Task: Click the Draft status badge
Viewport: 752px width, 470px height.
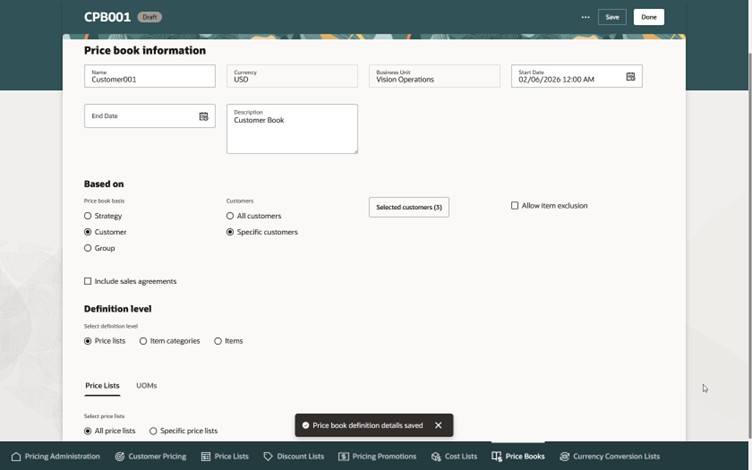Action: point(150,17)
